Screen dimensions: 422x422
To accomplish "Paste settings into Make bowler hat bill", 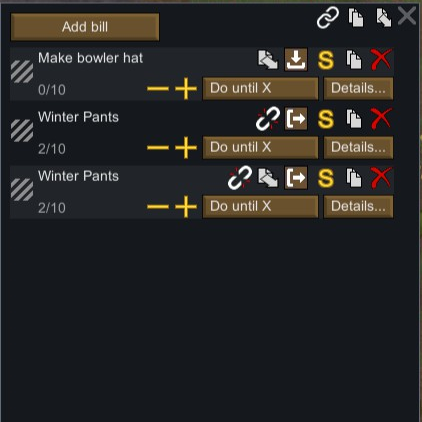I will [268, 60].
